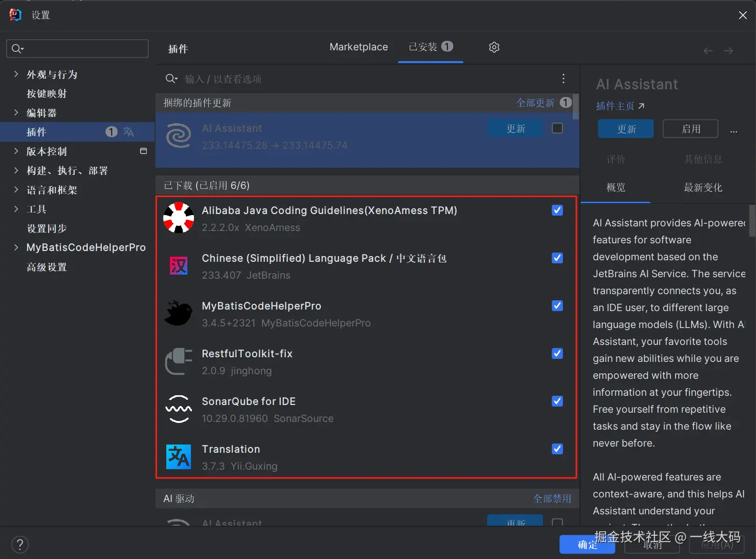Close the settings dialog
Viewport: 756px width, 559px height.
[x=743, y=15]
